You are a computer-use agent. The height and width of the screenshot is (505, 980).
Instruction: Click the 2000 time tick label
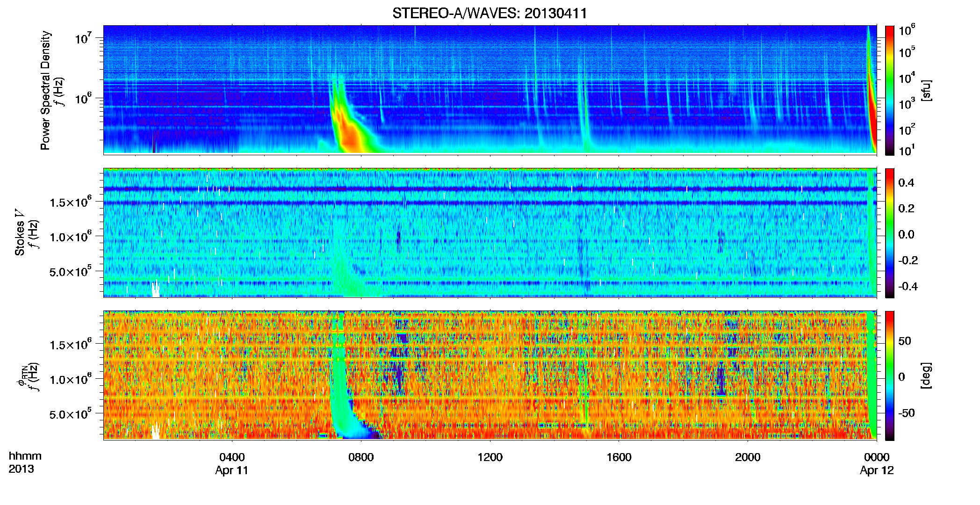point(748,457)
